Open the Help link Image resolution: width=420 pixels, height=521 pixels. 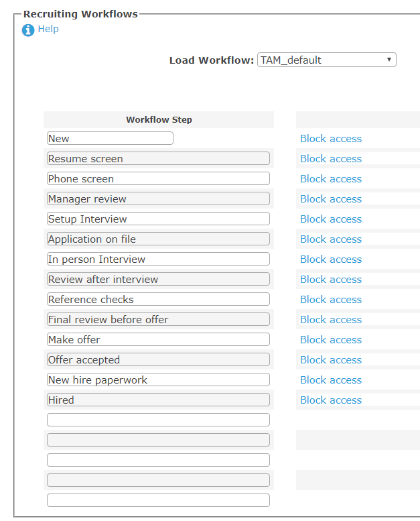pos(48,29)
